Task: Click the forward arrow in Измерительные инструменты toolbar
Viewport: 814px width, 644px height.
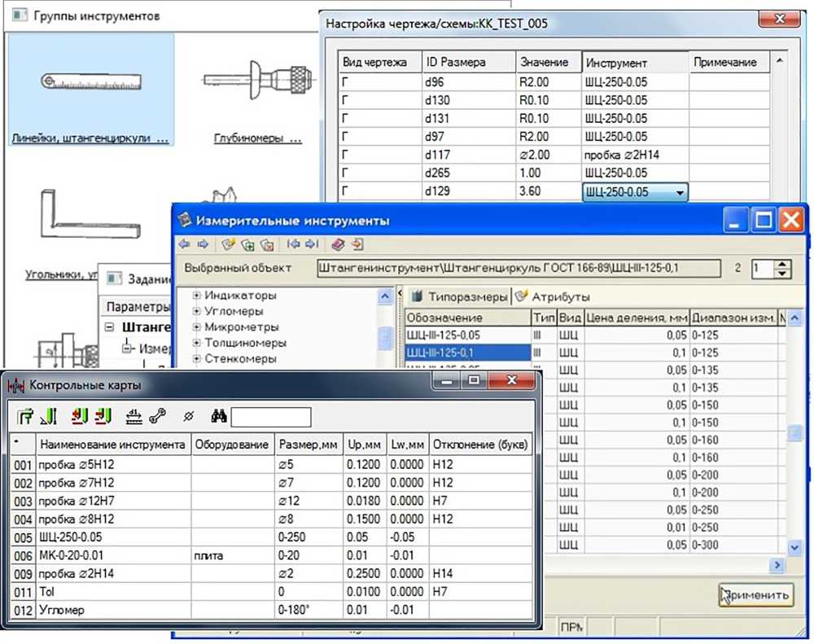Action: [202, 243]
